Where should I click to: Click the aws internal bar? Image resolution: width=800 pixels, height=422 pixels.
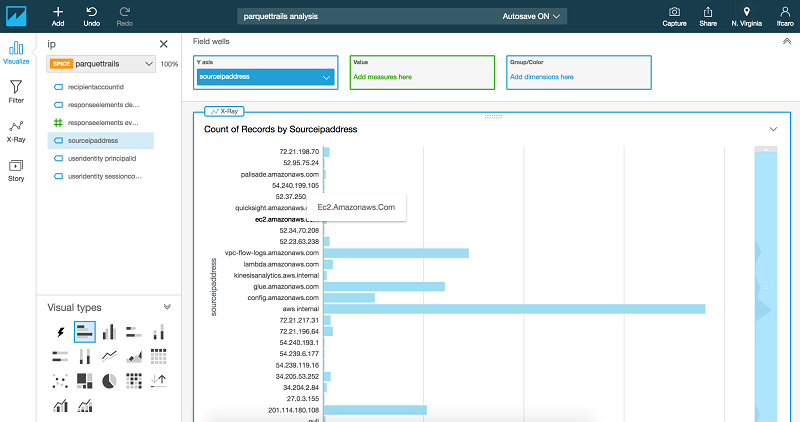pos(514,309)
